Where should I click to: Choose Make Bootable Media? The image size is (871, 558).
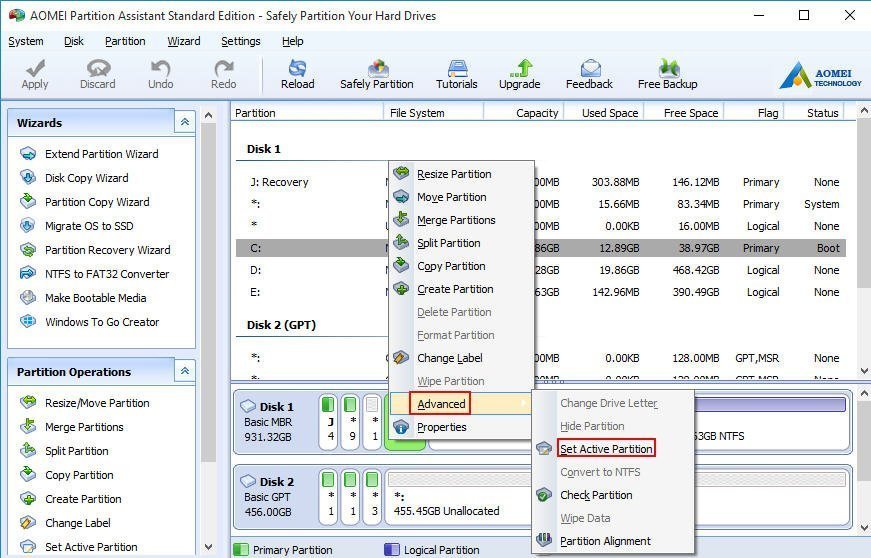coord(83,298)
